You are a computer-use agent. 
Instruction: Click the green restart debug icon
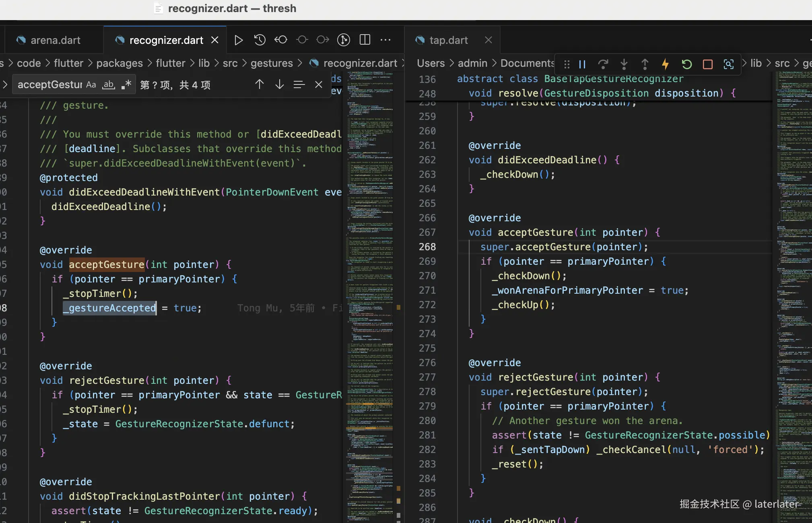(x=686, y=64)
